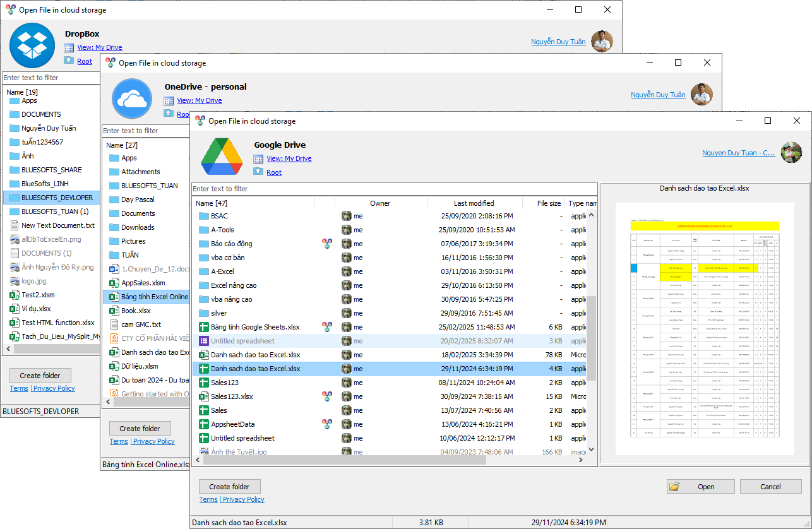The image size is (812, 529).
Task: Click the Excel icon of Sales123.xlsx
Action: [x=204, y=396]
